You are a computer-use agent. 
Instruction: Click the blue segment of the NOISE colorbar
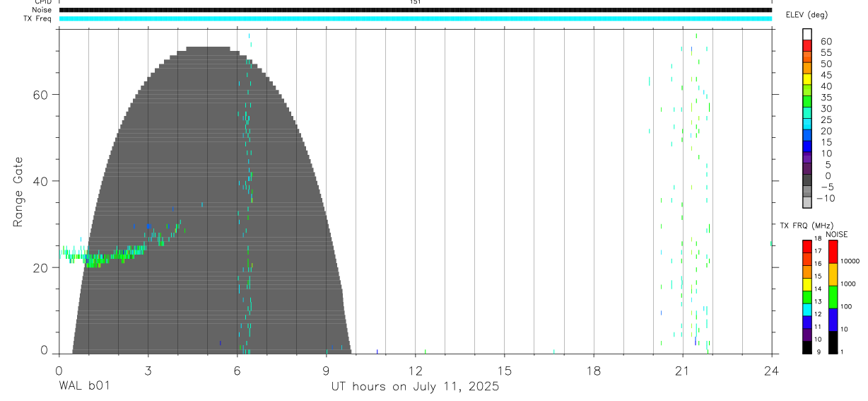click(833, 320)
